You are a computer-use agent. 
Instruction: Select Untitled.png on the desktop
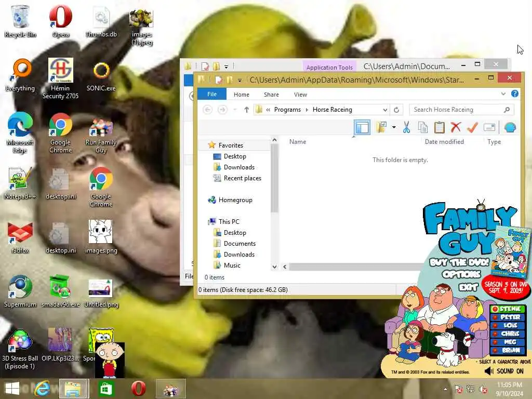[101, 294]
